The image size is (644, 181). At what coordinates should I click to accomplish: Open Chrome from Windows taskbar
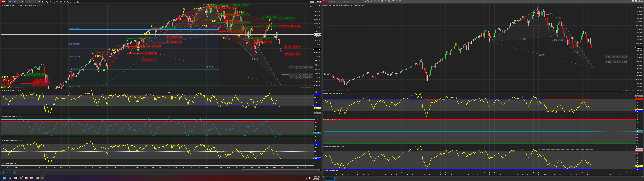37,178
